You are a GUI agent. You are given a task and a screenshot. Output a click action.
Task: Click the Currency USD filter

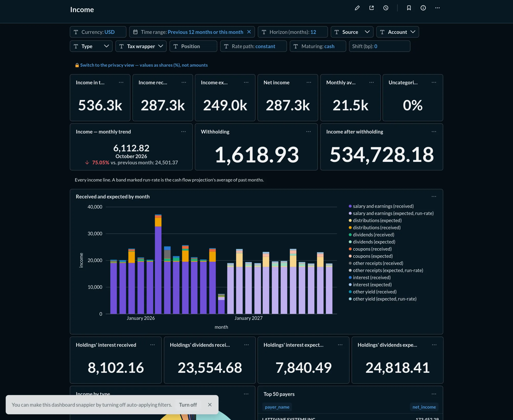click(98, 32)
